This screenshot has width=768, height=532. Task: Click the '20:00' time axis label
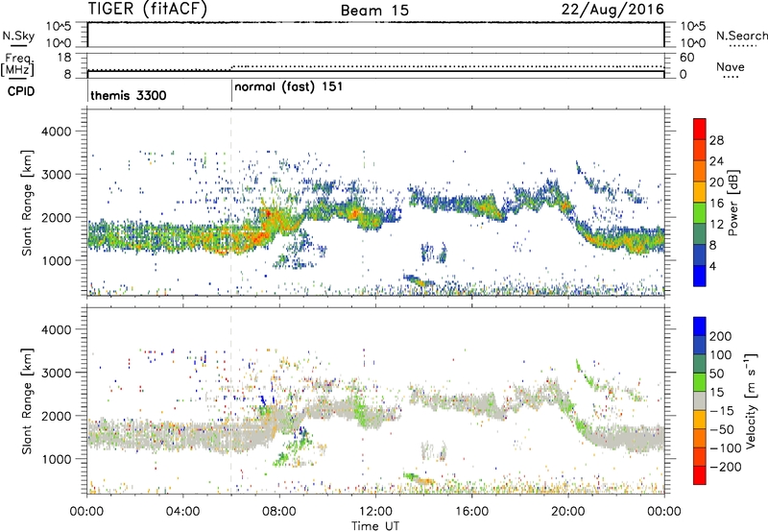click(x=567, y=512)
